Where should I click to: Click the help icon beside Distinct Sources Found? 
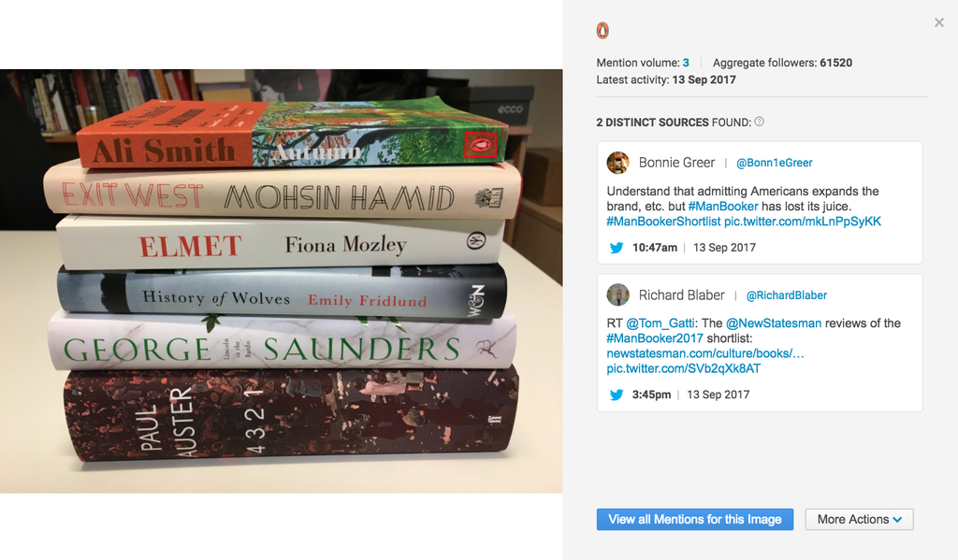click(x=759, y=122)
